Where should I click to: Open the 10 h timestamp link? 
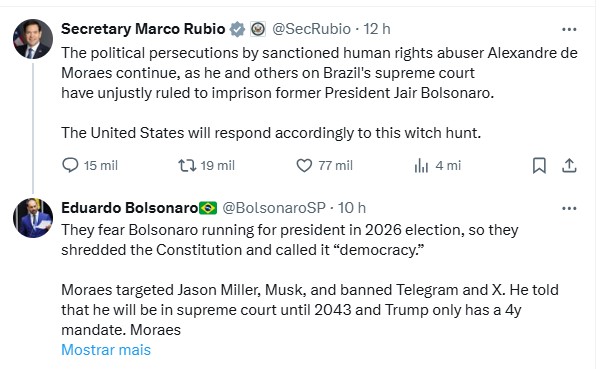[352, 208]
